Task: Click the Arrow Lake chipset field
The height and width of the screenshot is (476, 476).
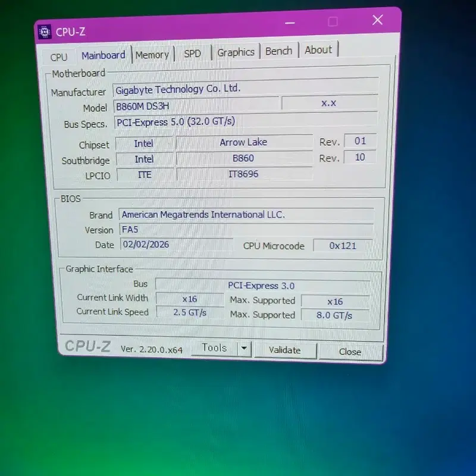Action: [244, 142]
